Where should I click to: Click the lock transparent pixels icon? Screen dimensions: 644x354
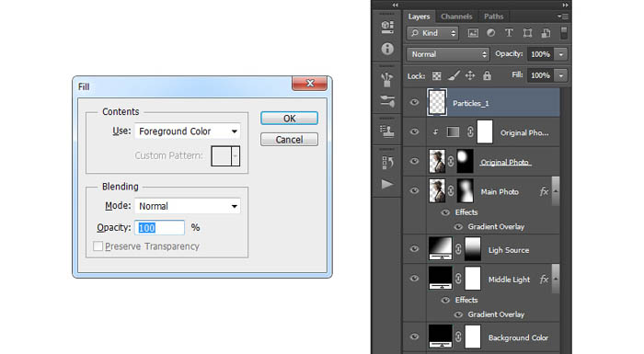[x=437, y=76]
